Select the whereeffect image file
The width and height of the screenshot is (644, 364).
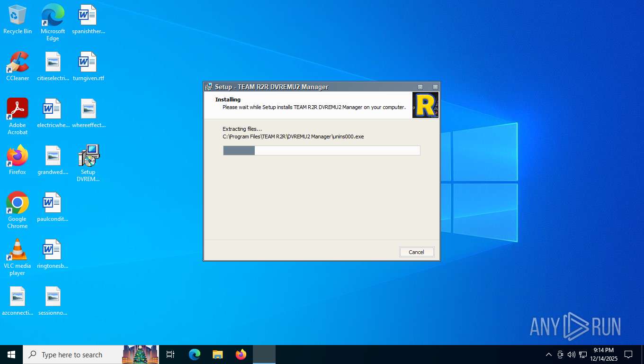(x=88, y=113)
